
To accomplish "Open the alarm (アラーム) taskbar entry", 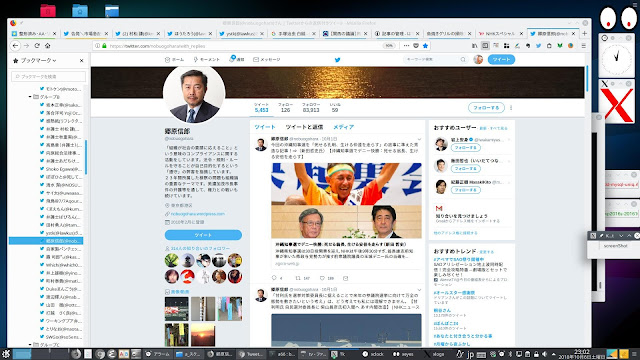I will (x=158, y=354).
